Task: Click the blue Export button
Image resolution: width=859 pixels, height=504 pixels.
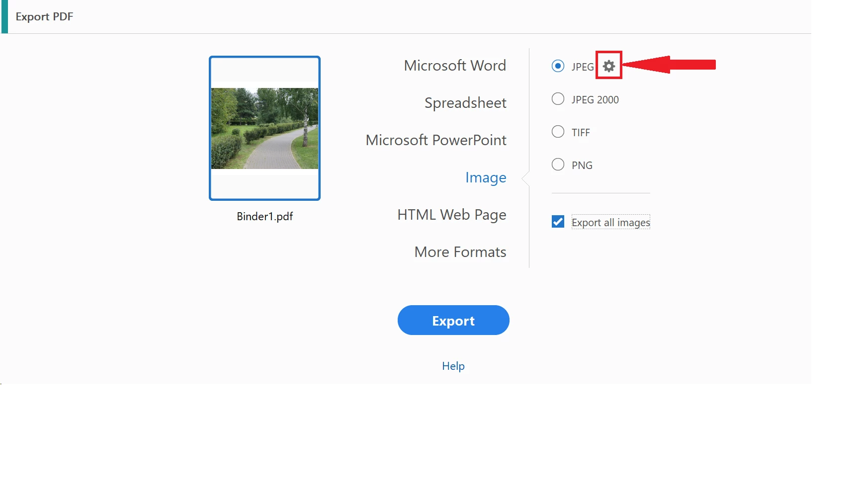Action: [x=453, y=320]
